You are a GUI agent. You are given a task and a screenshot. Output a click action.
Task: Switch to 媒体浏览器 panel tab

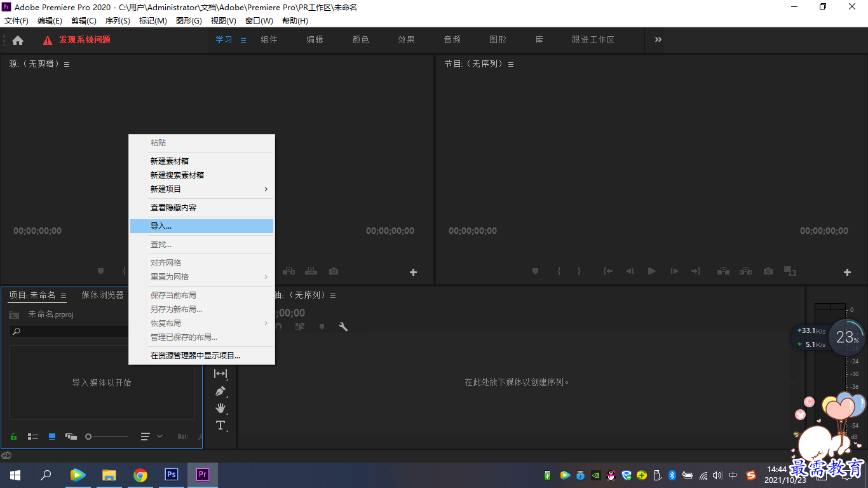pos(103,295)
